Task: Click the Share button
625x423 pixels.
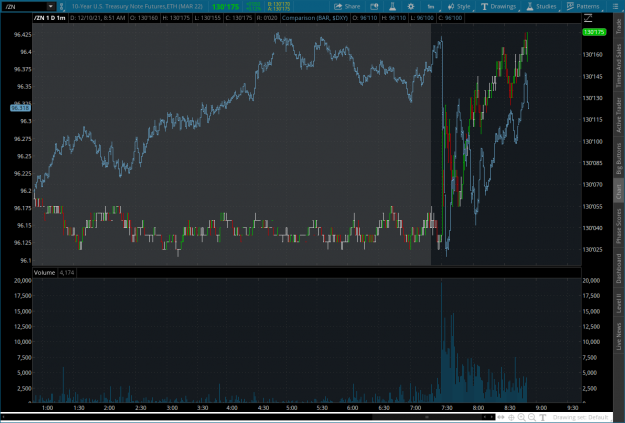Action: [x=347, y=6]
